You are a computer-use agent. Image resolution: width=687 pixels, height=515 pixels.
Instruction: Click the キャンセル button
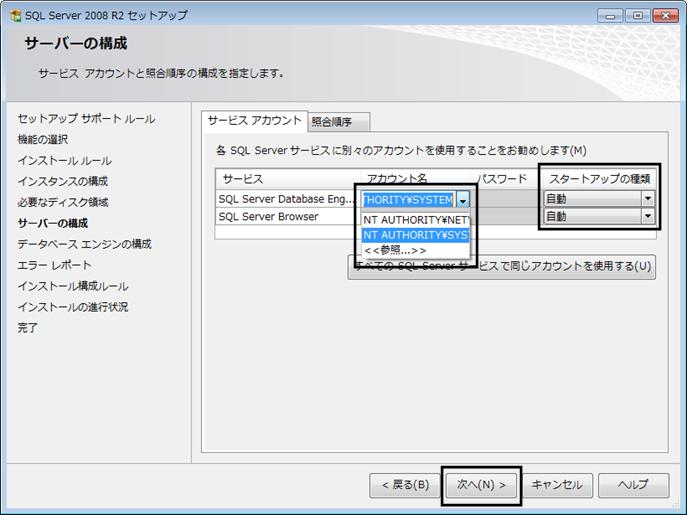point(557,485)
